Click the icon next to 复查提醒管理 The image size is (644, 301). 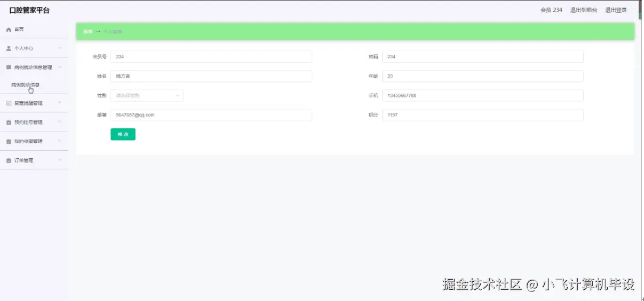[x=9, y=103]
